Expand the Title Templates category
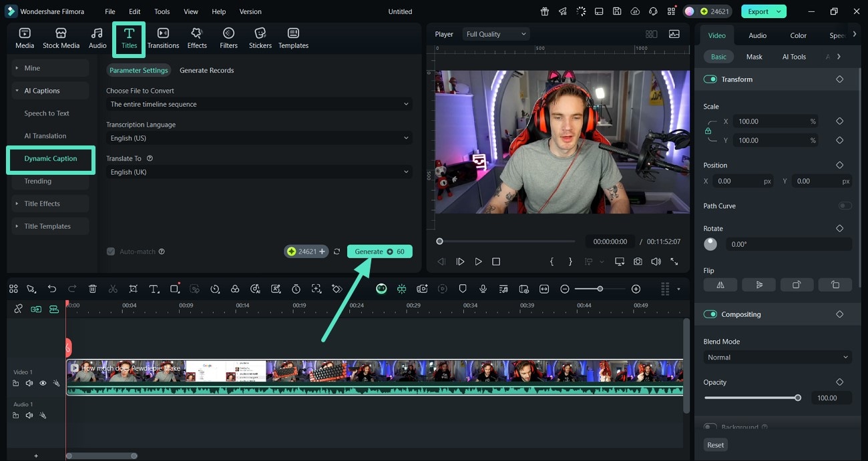 [x=50, y=226]
